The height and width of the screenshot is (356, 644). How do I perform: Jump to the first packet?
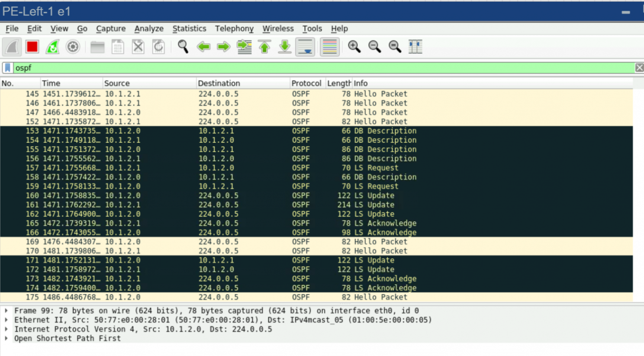264,47
